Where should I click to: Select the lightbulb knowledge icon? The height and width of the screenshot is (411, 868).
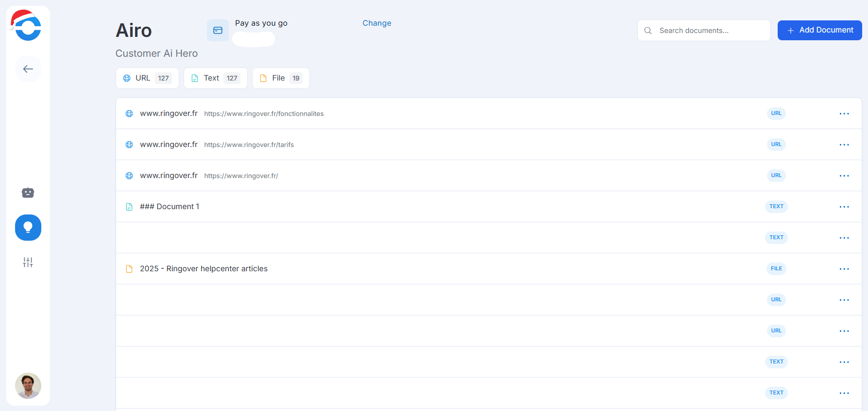28,228
